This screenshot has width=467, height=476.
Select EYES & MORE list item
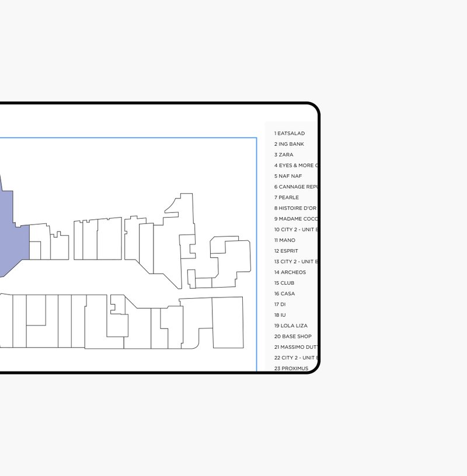[295, 166]
